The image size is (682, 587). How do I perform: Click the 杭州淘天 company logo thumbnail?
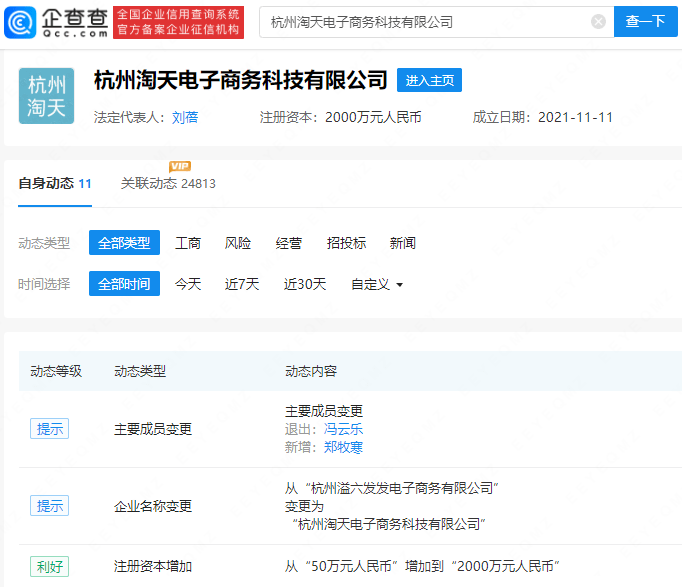click(46, 96)
